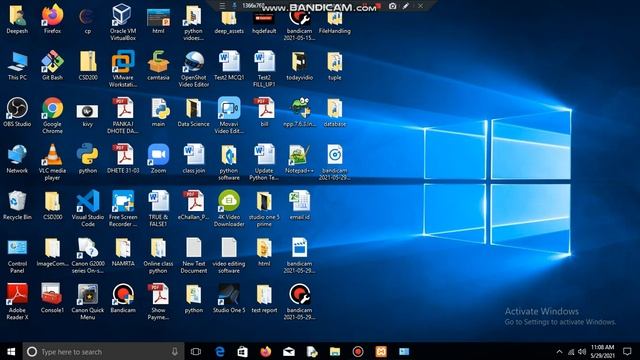This screenshot has width=640, height=360.
Task: Launch 4K Video Downloader
Action: [229, 208]
